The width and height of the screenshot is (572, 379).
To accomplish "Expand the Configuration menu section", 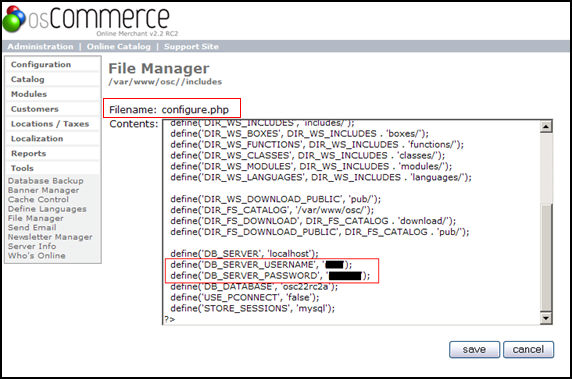I will (41, 65).
